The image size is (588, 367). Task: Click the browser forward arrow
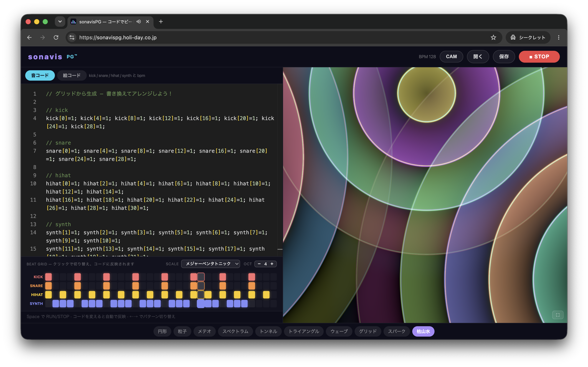click(43, 37)
